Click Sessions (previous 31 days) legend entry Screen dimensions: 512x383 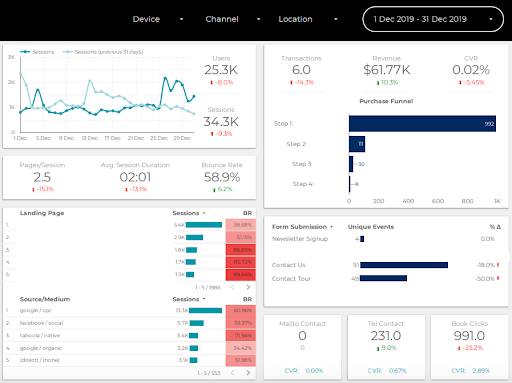[x=103, y=52]
